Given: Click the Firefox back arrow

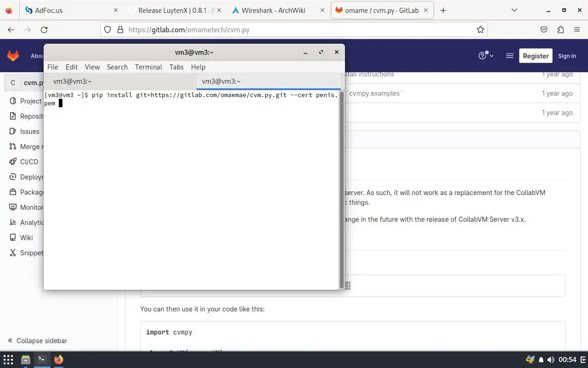Looking at the screenshot, I should (x=11, y=29).
